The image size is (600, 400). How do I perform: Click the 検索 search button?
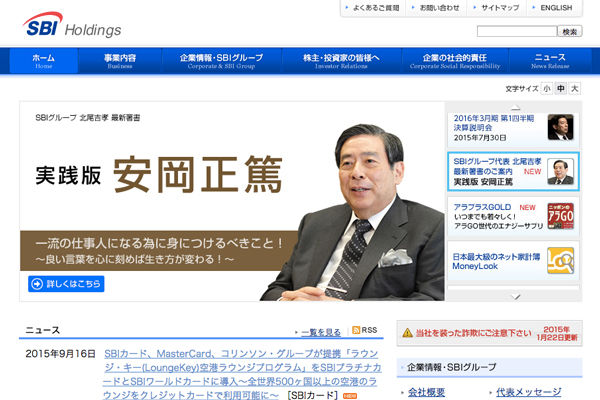(570, 31)
